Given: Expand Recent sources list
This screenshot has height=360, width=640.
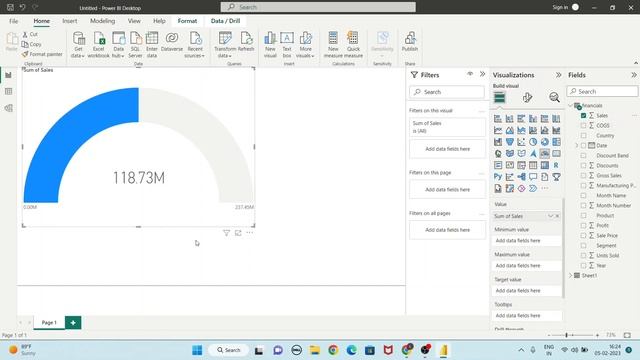Looking at the screenshot, I should [x=195, y=44].
